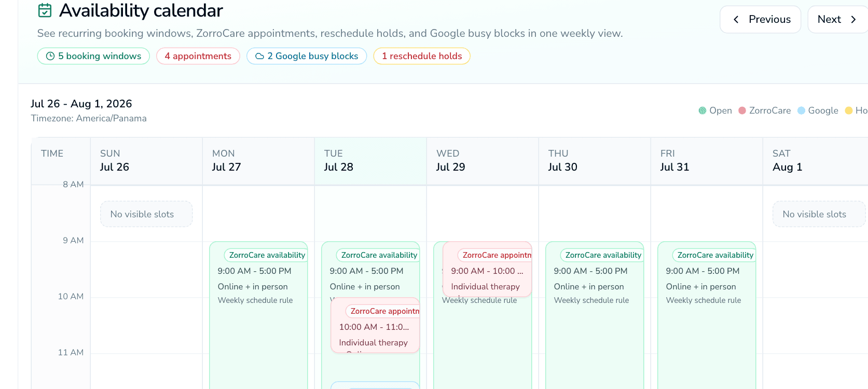This screenshot has width=868, height=389.
Task: Click the 'Jul 26 - Aug 1, 2026' date range
Action: [x=81, y=104]
